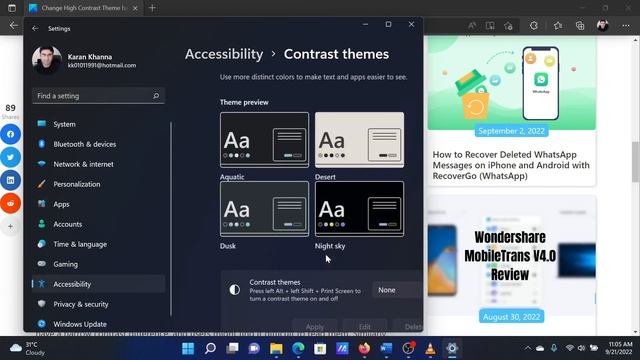This screenshot has height=360, width=640.
Task: Open File Explorer from taskbar
Action: [276, 349]
